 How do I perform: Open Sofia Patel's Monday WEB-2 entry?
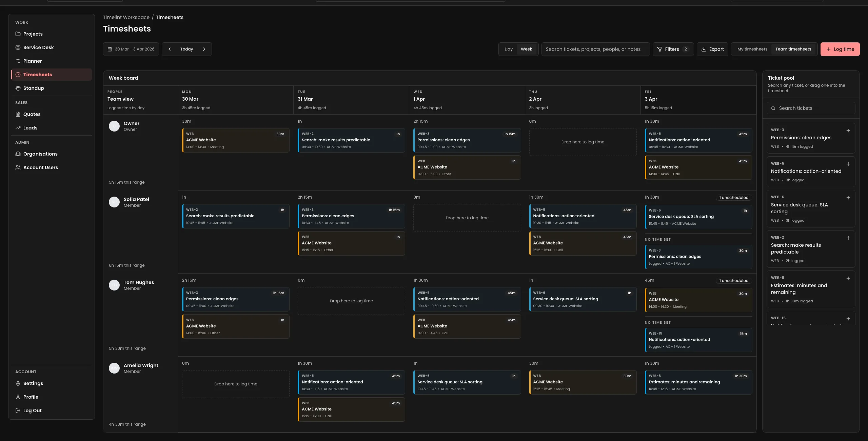pyautogui.click(x=236, y=216)
